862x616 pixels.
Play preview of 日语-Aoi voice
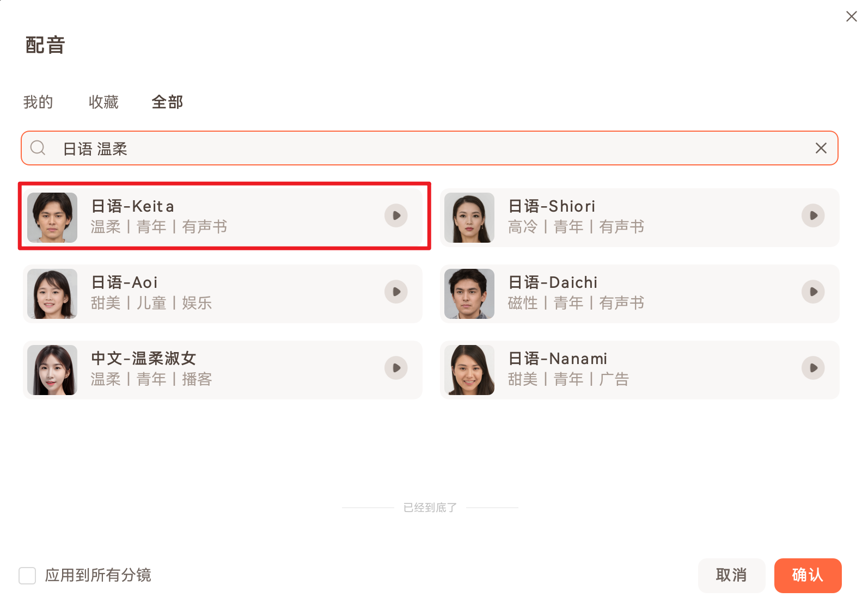pos(396,292)
